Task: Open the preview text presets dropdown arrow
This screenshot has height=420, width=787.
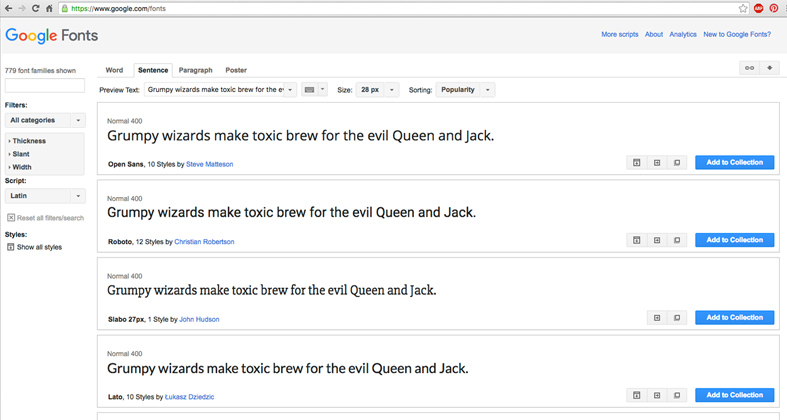Action: click(290, 90)
